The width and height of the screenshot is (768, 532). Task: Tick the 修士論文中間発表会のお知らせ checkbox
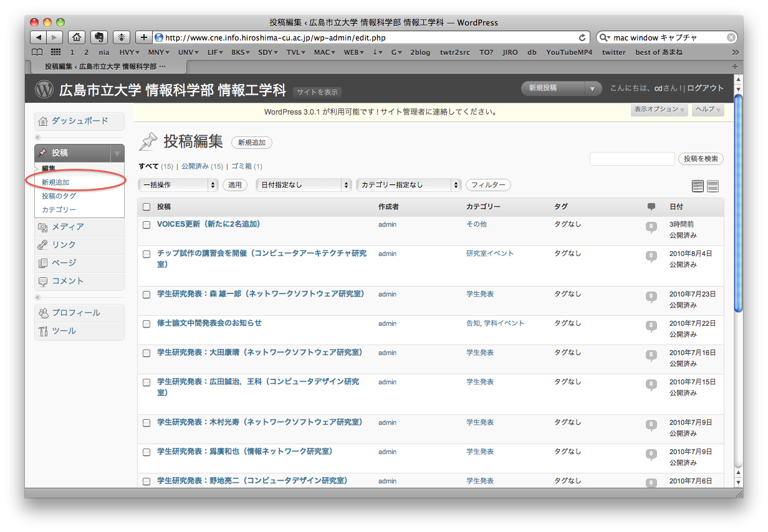(x=146, y=324)
